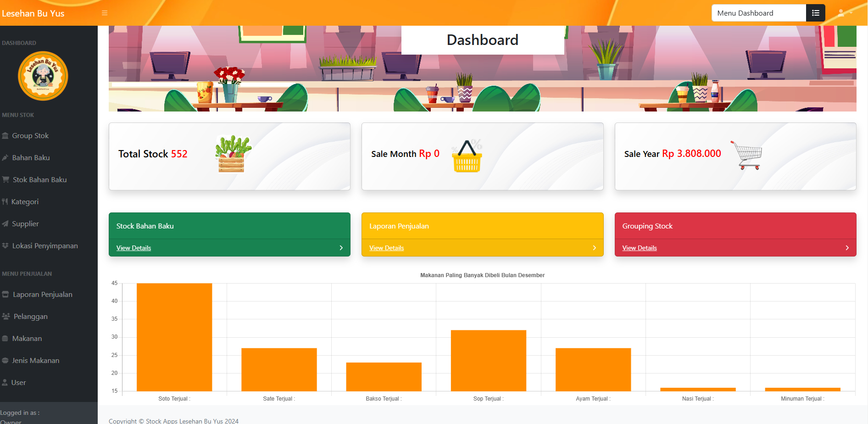The height and width of the screenshot is (424, 868).
Task: Click the Stok Bahan Baku cart icon
Action: click(6, 180)
